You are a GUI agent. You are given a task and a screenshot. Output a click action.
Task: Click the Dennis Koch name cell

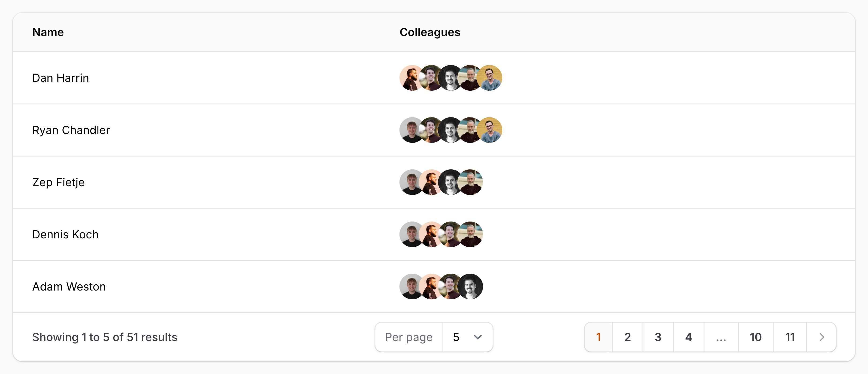[x=65, y=234]
